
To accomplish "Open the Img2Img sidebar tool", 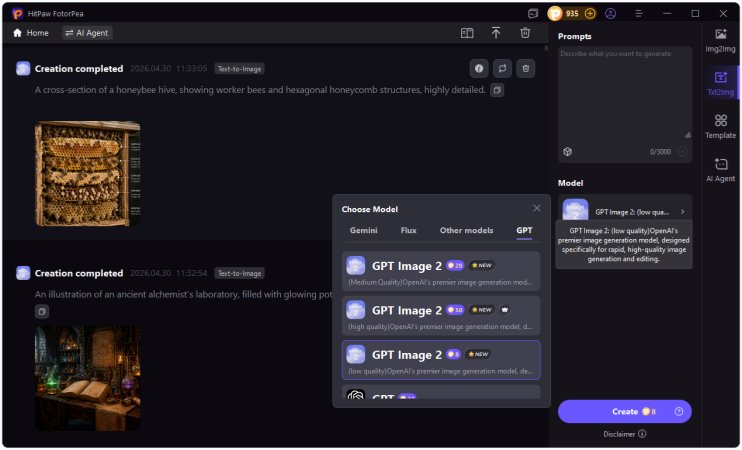I will coord(720,40).
